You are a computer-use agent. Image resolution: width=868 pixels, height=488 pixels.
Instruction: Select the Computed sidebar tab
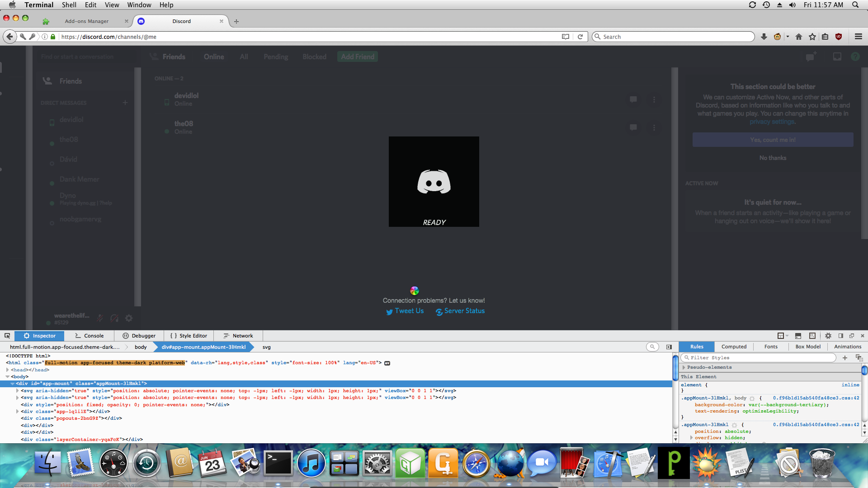point(734,347)
